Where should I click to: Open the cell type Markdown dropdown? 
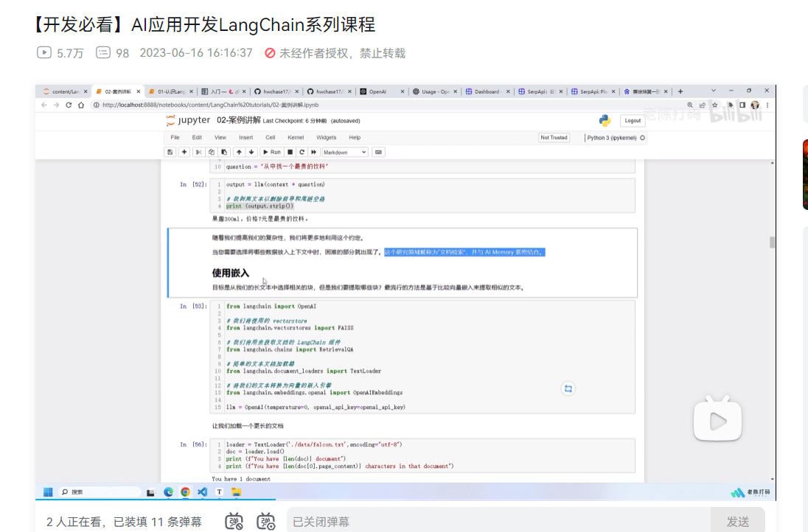click(345, 153)
